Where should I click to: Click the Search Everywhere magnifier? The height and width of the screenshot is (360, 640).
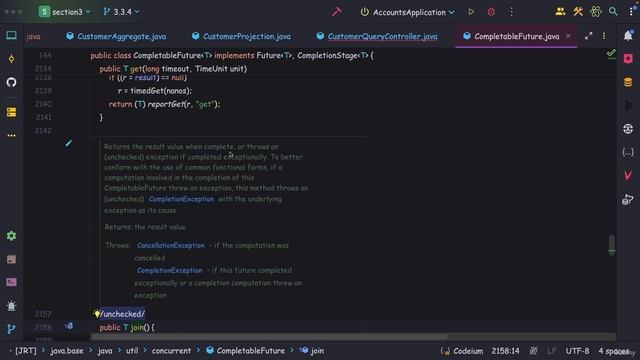(x=613, y=12)
